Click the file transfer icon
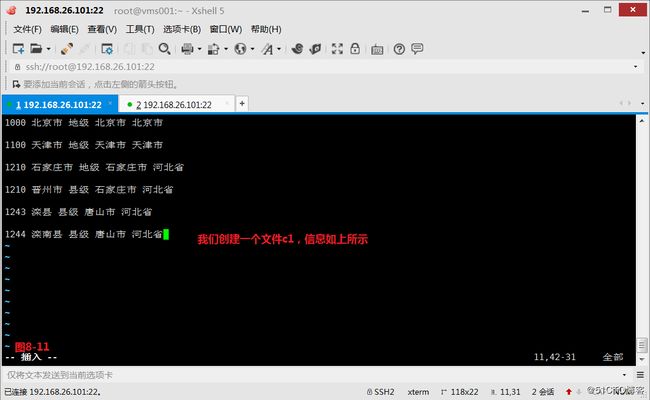 click(213, 49)
